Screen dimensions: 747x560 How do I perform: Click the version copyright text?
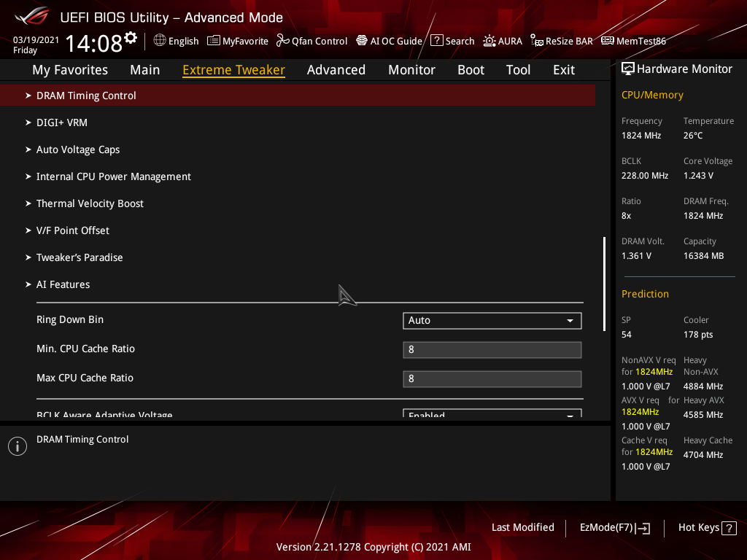coord(373,547)
